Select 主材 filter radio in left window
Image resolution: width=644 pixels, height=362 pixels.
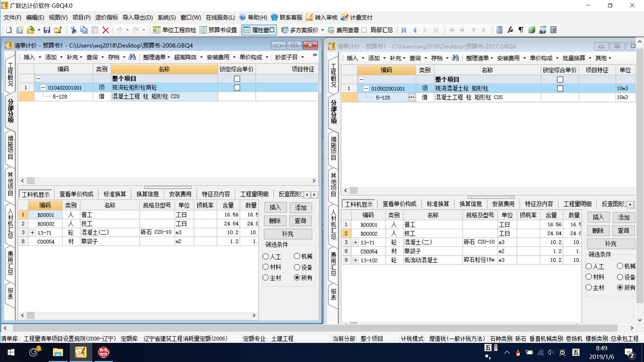pyautogui.click(x=266, y=278)
